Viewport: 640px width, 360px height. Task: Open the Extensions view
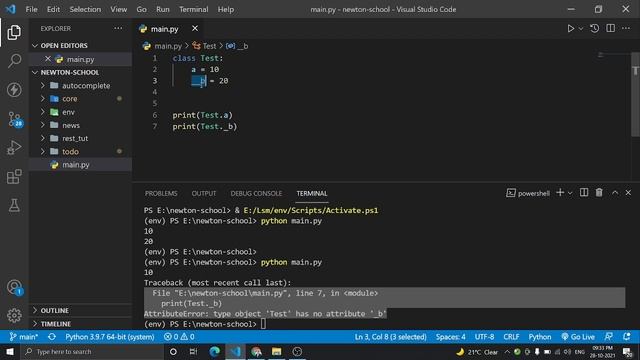14,177
